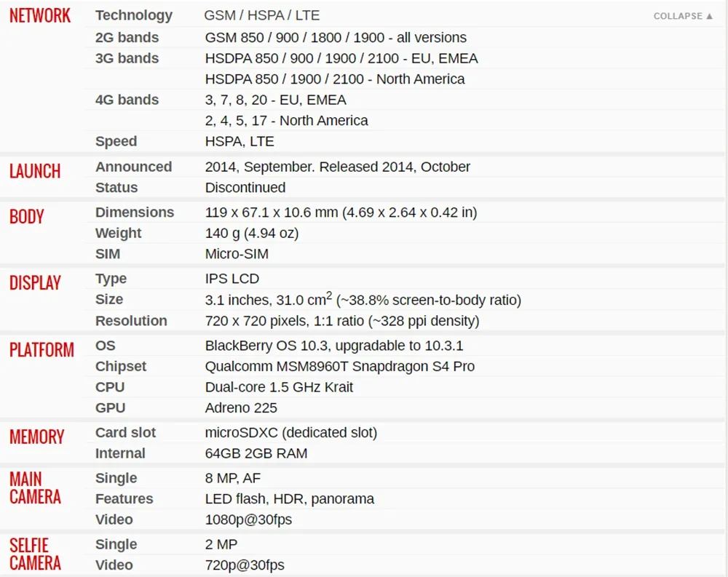Click the Technology label link
This screenshot has width=728, height=577.
(134, 15)
